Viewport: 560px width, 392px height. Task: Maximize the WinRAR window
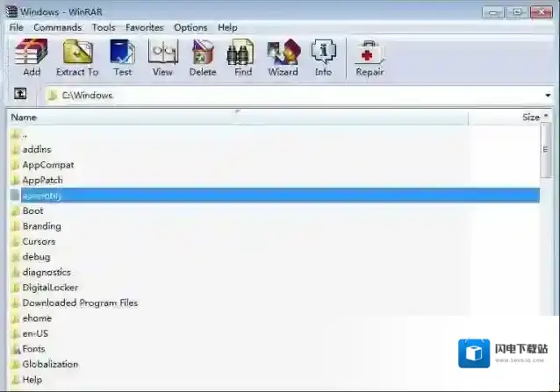click(517, 12)
